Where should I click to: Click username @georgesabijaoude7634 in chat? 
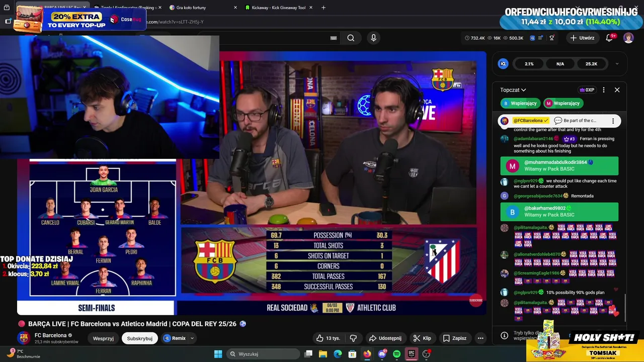538,196
